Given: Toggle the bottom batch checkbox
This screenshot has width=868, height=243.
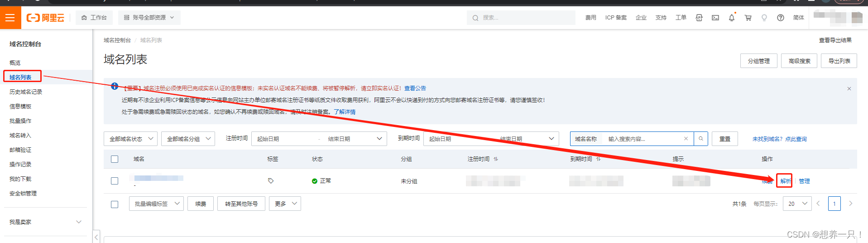Looking at the screenshot, I should point(115,204).
